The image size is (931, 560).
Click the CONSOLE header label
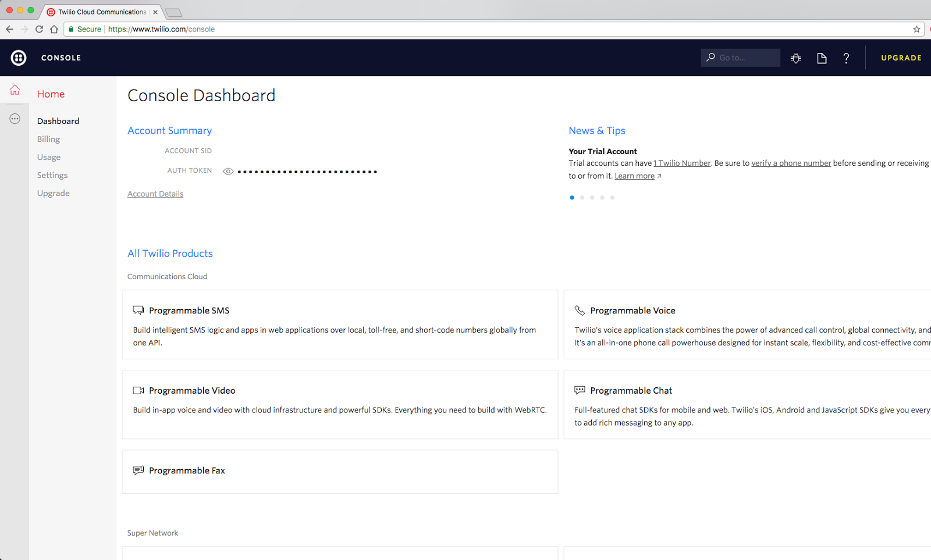point(61,58)
